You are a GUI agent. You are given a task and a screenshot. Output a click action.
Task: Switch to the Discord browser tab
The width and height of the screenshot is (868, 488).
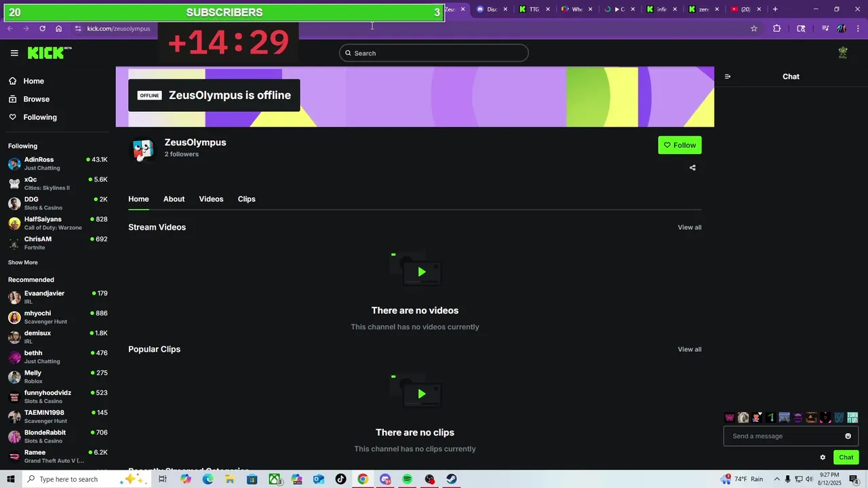[x=491, y=9]
